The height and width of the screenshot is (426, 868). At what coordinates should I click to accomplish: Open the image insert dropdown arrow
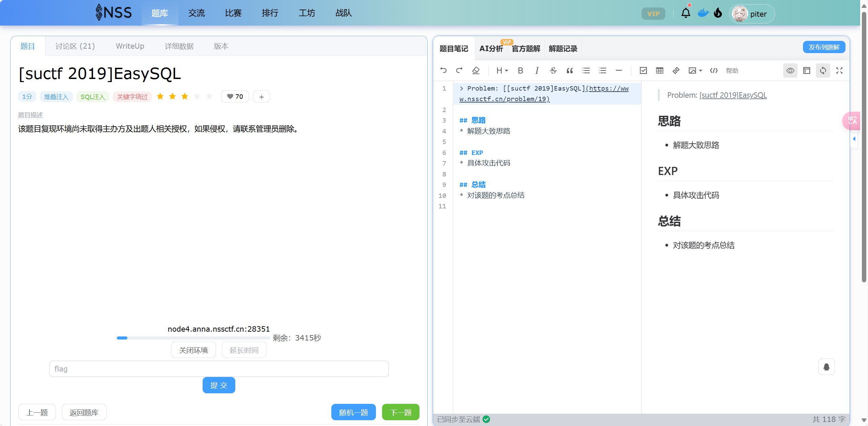(x=700, y=71)
